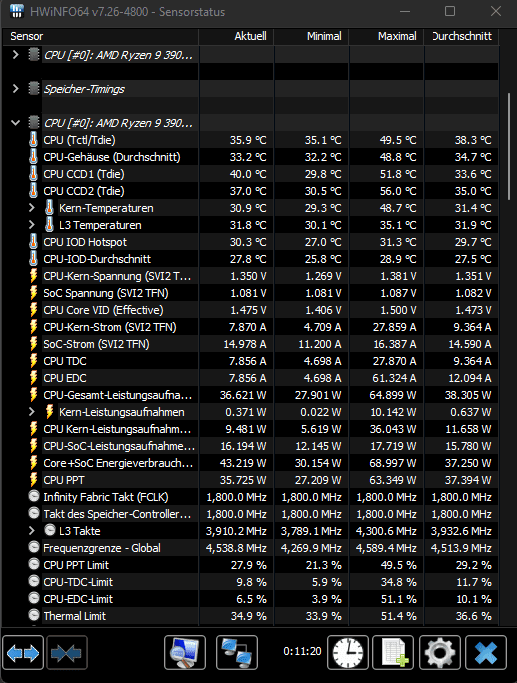Close sensors with the blue X icon
The width and height of the screenshot is (517, 683).
click(x=486, y=652)
